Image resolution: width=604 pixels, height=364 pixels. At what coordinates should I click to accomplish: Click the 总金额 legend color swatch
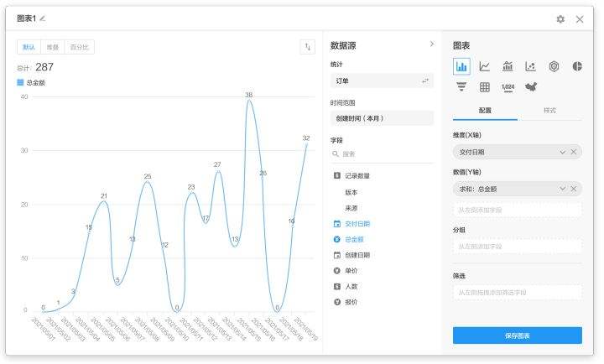point(21,82)
